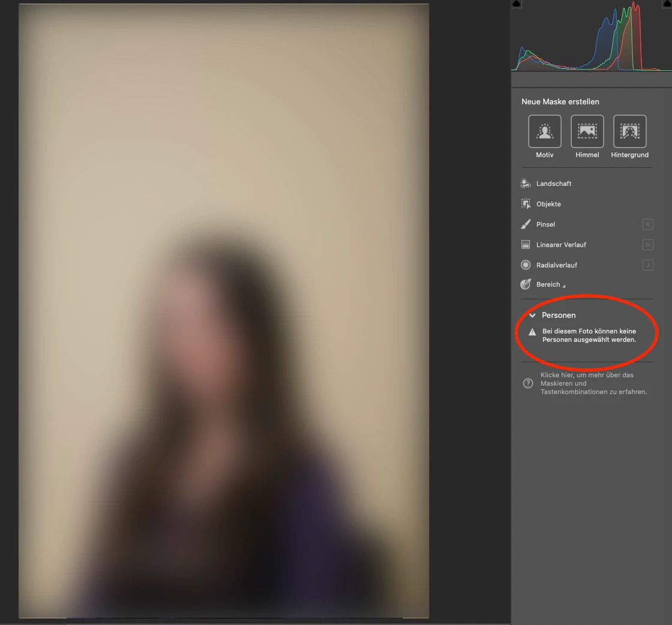Open the masking help link text

pyautogui.click(x=593, y=383)
